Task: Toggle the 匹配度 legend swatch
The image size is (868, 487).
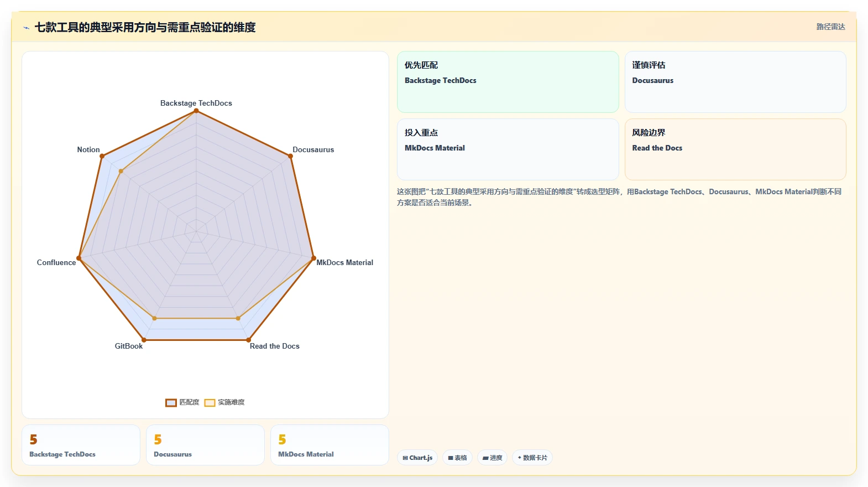Action: tap(171, 403)
